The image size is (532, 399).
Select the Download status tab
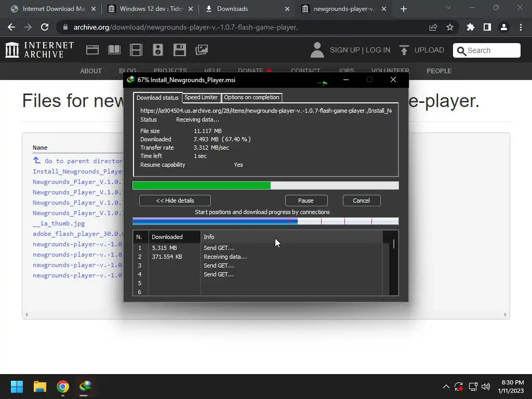click(x=157, y=98)
